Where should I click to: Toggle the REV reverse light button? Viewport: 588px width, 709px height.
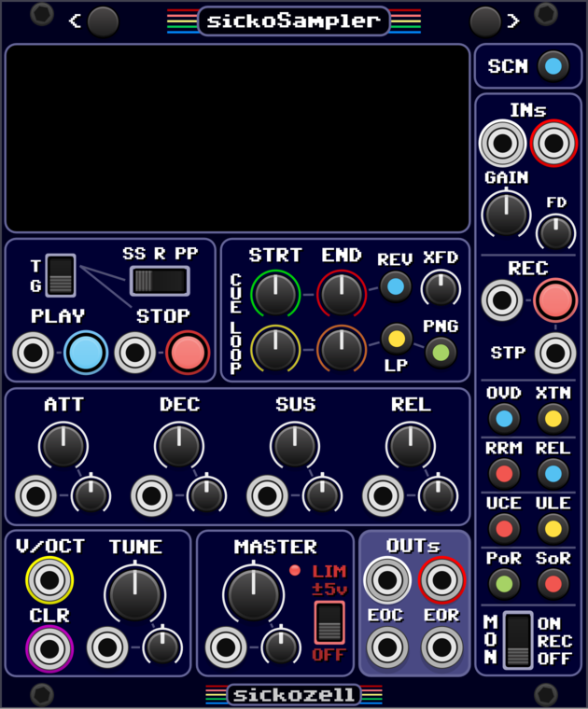coord(396,286)
